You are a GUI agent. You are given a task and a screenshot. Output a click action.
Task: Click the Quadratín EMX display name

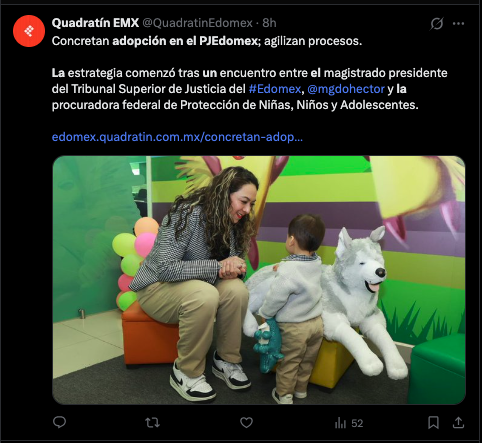pyautogui.click(x=95, y=23)
